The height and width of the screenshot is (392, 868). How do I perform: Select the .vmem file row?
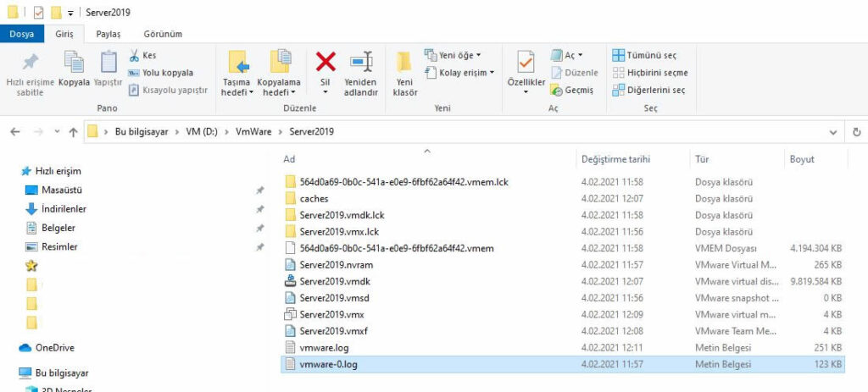pos(563,248)
